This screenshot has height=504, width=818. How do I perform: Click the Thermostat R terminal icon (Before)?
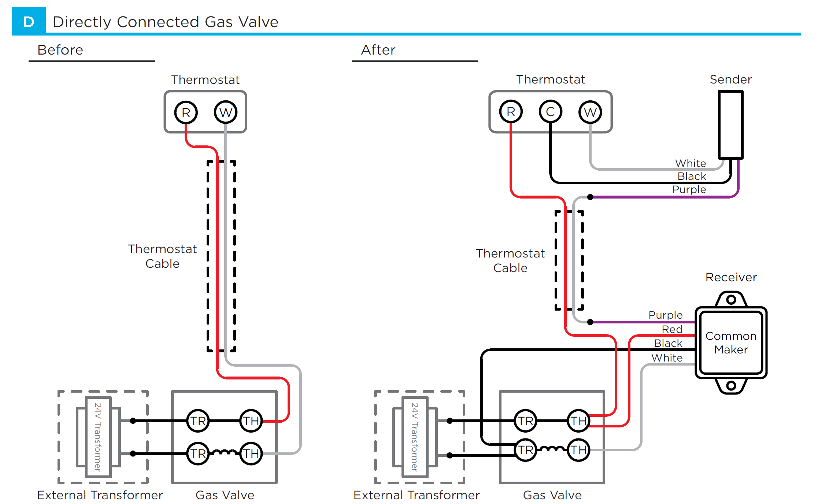[x=181, y=112]
